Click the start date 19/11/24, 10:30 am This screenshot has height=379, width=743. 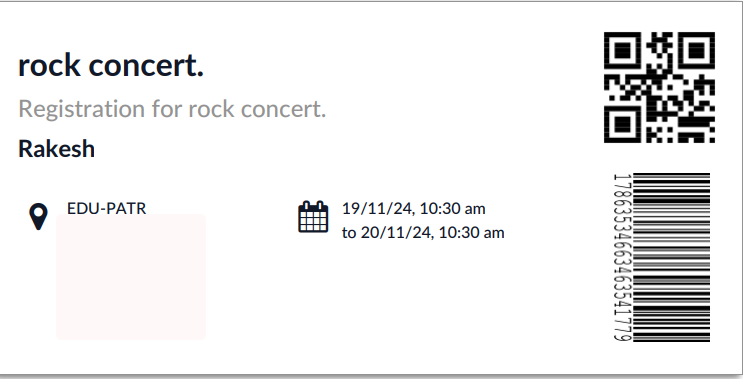click(414, 208)
